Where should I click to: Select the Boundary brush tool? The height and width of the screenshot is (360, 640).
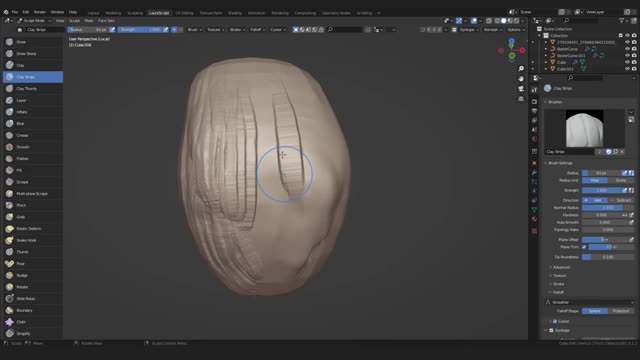click(x=33, y=310)
